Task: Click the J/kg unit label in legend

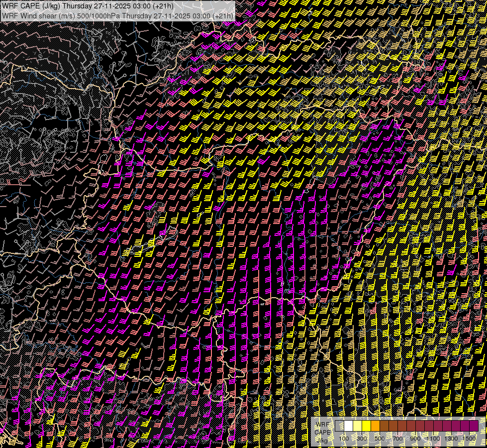Action: [x=322, y=441]
